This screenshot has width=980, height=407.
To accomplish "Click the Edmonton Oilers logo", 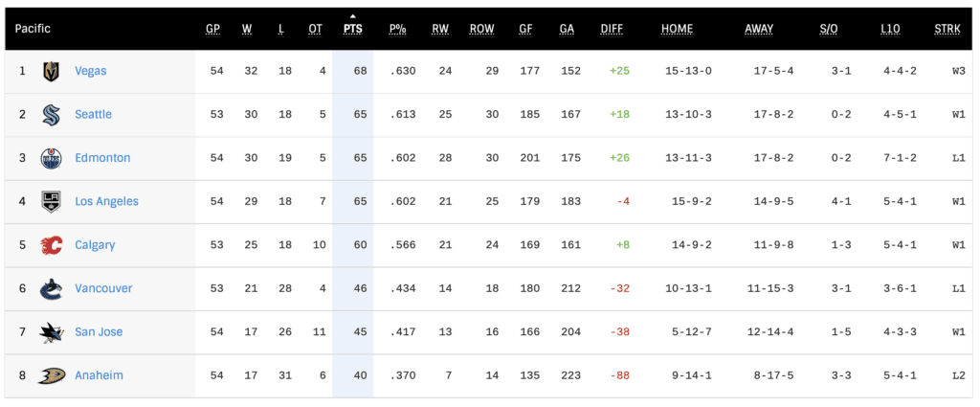I will point(51,158).
